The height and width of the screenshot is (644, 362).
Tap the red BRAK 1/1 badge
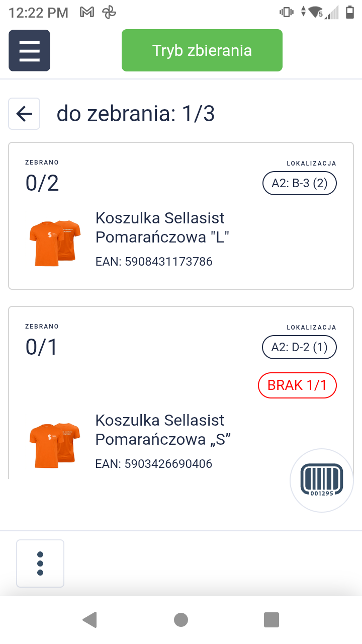[x=297, y=386]
